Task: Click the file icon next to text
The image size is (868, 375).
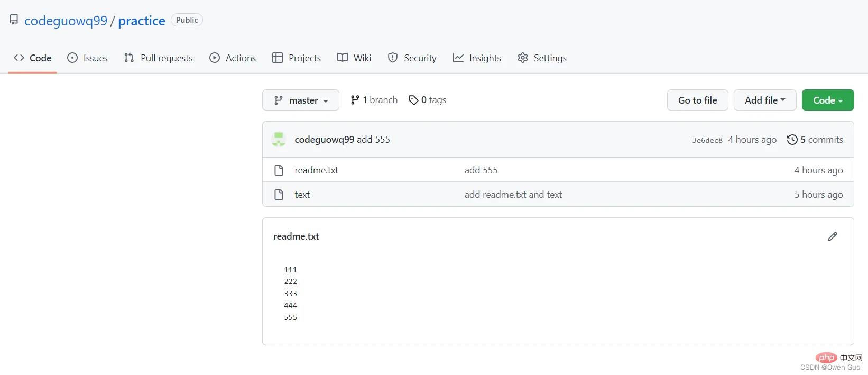Action: pos(279,195)
